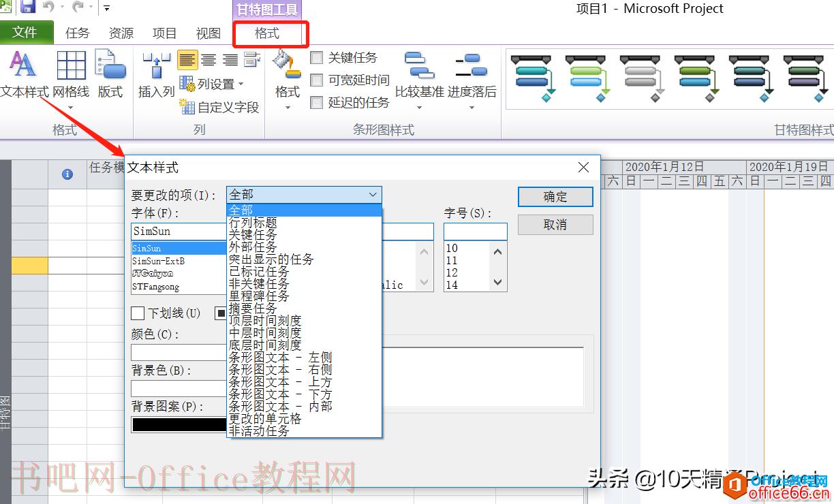Open the Layout (版式) tool
The width and height of the screenshot is (834, 504).
[110, 75]
